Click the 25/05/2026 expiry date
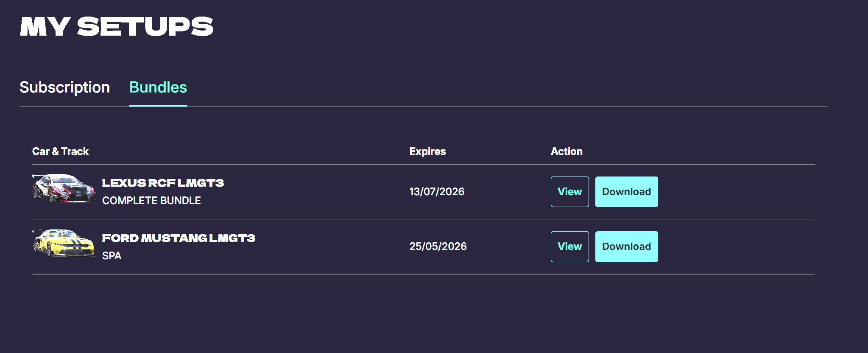868x353 pixels. (438, 247)
